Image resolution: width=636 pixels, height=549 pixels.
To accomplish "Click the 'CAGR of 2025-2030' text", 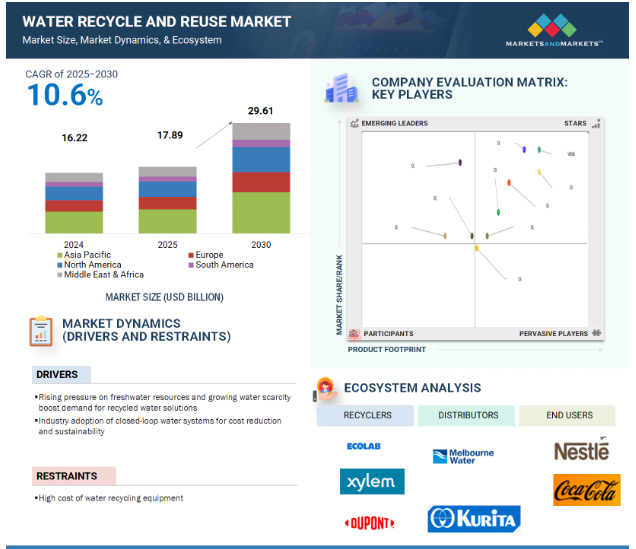I will click(71, 74).
